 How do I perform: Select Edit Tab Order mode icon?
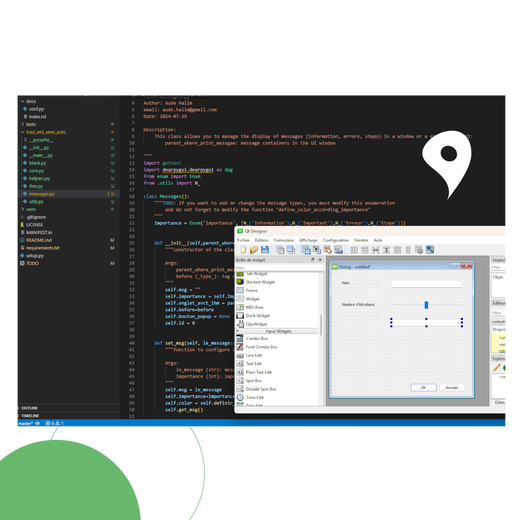pyautogui.click(x=338, y=250)
